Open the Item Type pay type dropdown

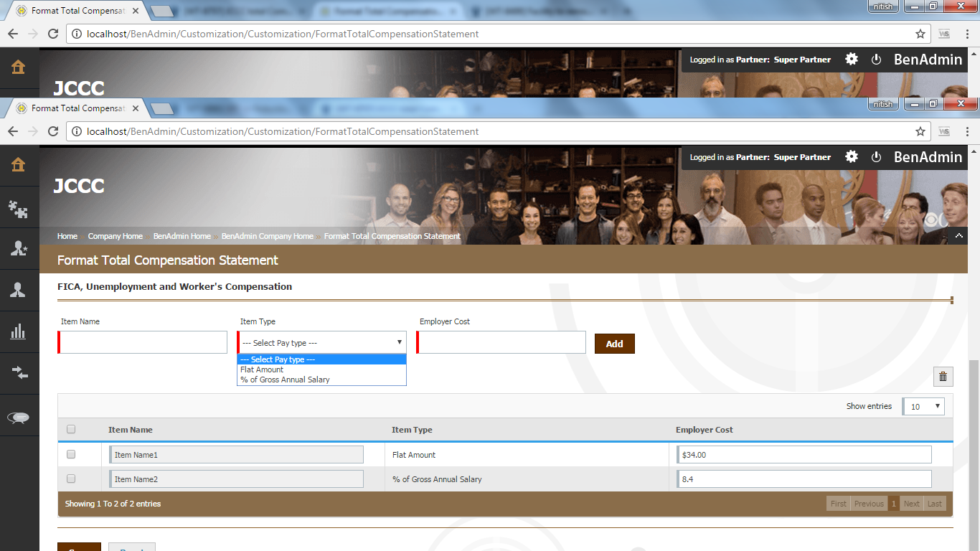(322, 342)
